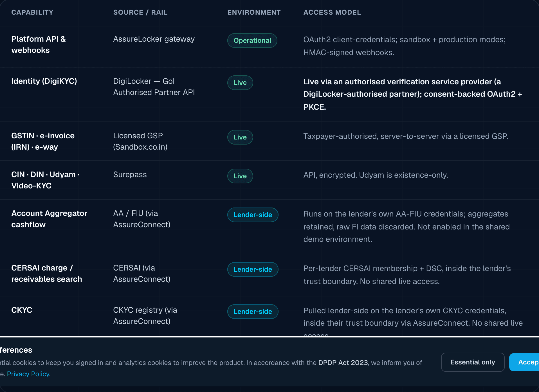This screenshot has height=392, width=539.
Task: Click API, encrypted Udyam existence-only description
Action: (376, 175)
